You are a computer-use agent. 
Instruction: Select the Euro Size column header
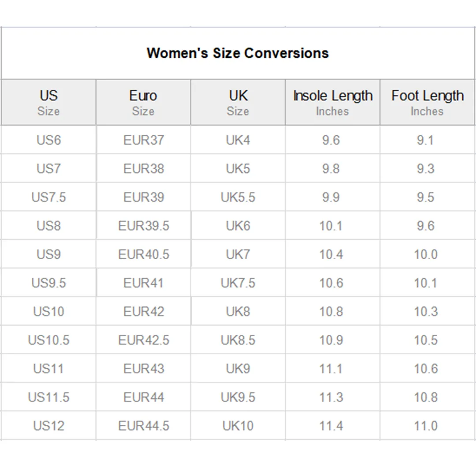coord(143,102)
